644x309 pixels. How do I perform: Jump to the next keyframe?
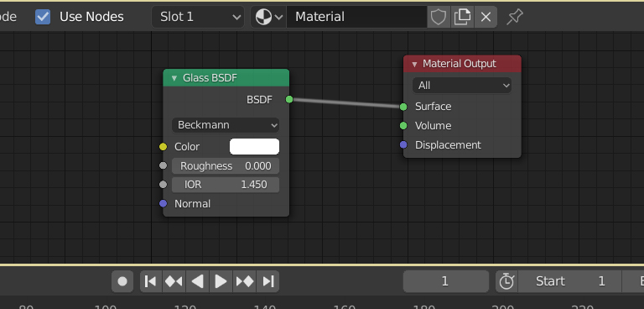[x=244, y=281]
